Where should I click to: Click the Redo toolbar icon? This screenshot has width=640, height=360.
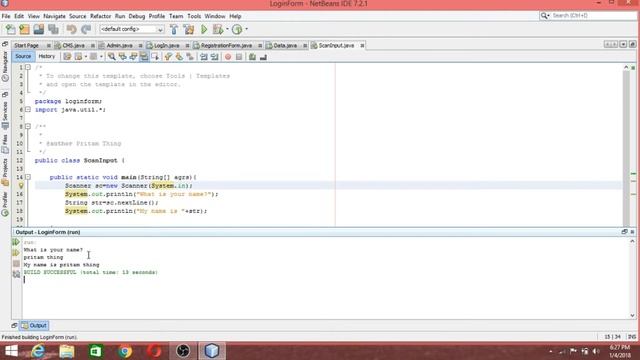pos(86,29)
